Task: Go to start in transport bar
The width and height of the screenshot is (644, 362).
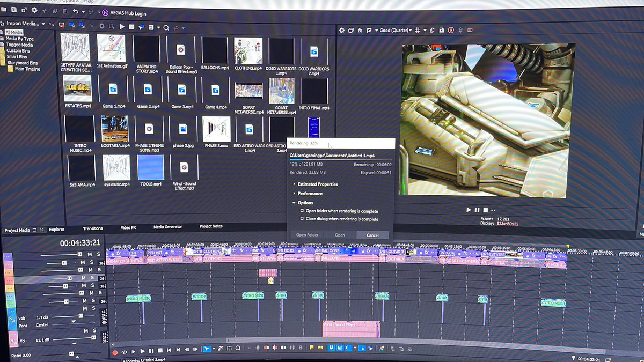Action: click(169, 351)
